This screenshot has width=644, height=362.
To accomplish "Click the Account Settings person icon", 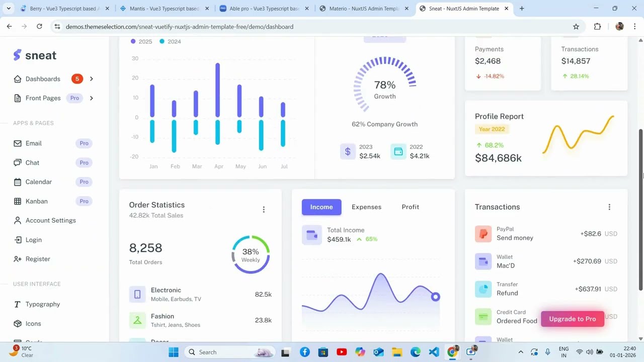I will click(x=18, y=220).
